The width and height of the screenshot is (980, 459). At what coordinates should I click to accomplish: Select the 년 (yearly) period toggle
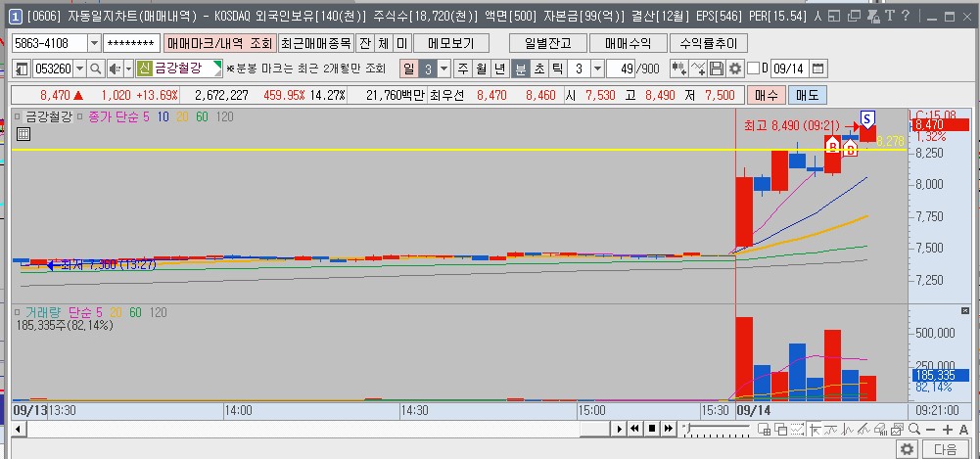499,69
